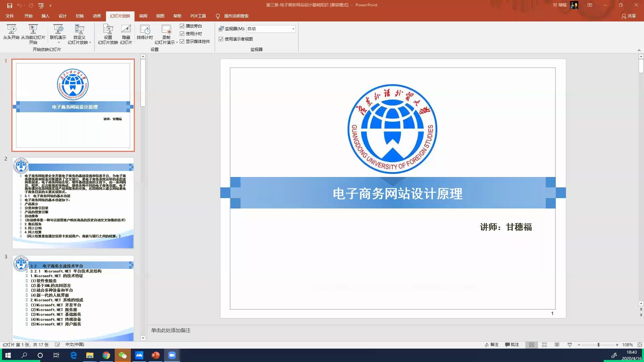This screenshot has width=644, height=362.
Task: Switch to Slide Sorter view icon
Action: tap(544, 345)
